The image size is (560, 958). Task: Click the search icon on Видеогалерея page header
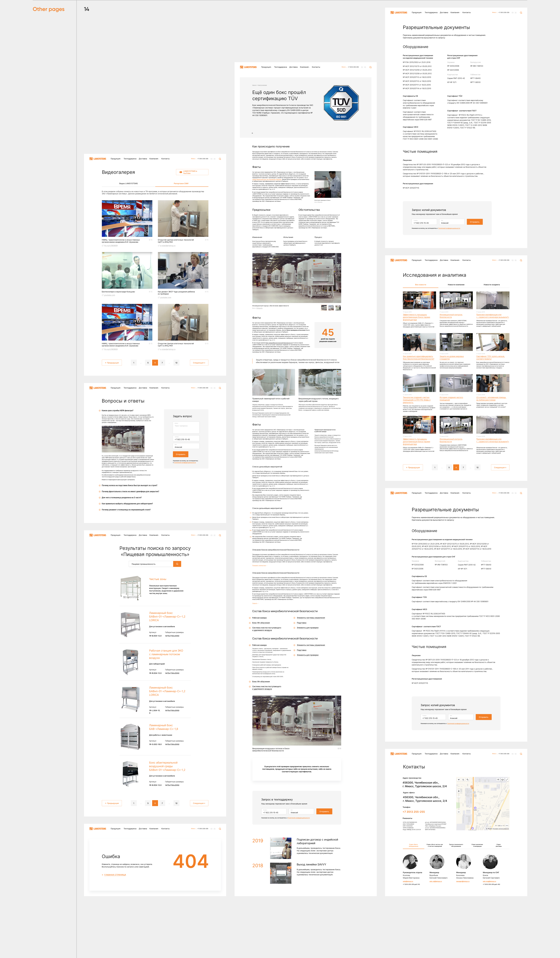(x=220, y=159)
